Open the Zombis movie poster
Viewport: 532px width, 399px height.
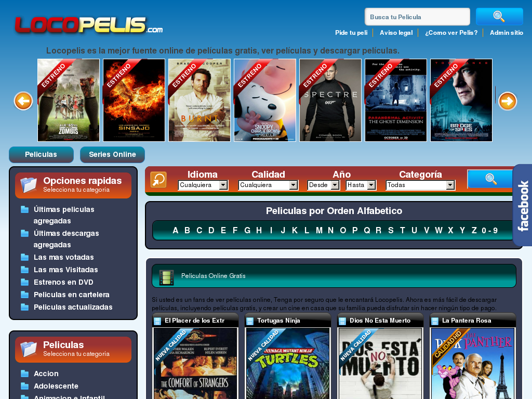pos(69,100)
